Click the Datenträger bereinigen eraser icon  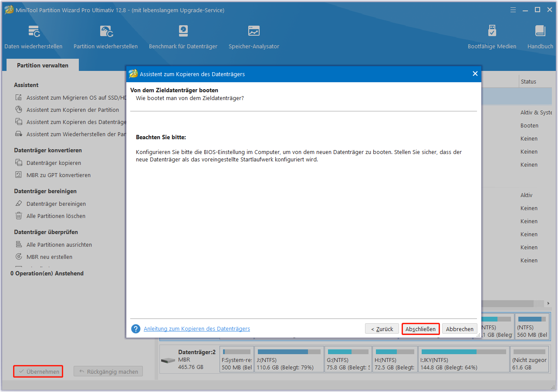click(x=19, y=204)
